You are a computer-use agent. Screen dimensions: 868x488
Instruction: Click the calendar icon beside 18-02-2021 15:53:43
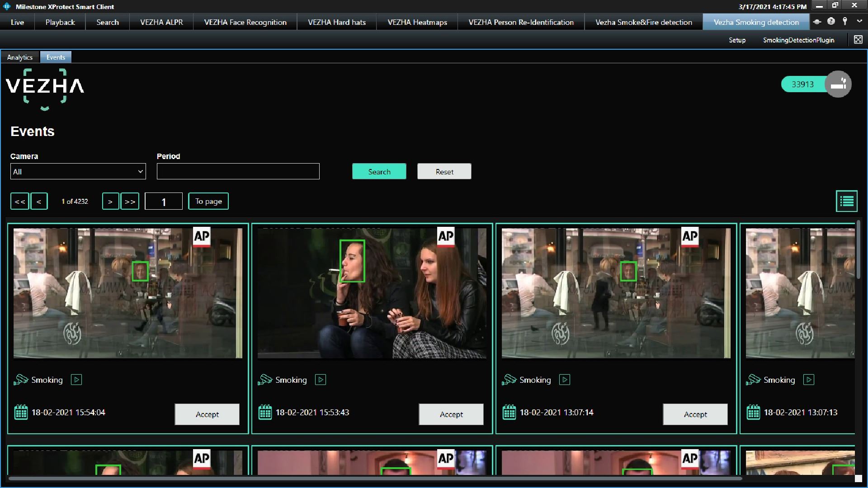pyautogui.click(x=265, y=412)
